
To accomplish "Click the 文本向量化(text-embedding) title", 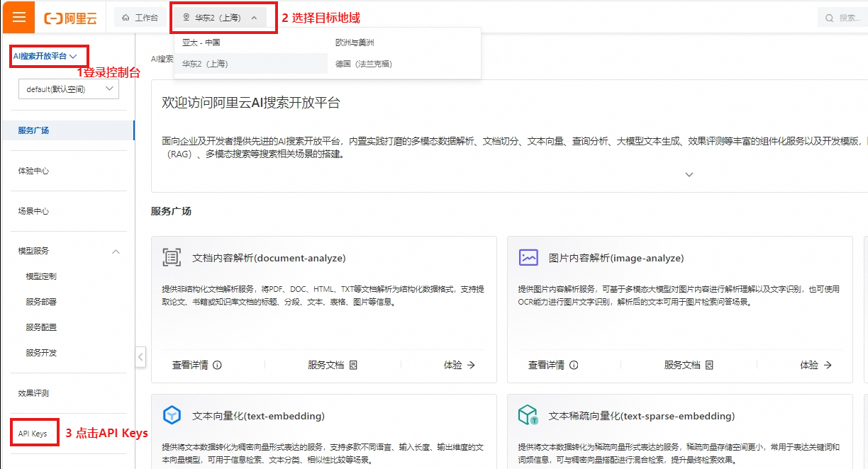I will (258, 416).
